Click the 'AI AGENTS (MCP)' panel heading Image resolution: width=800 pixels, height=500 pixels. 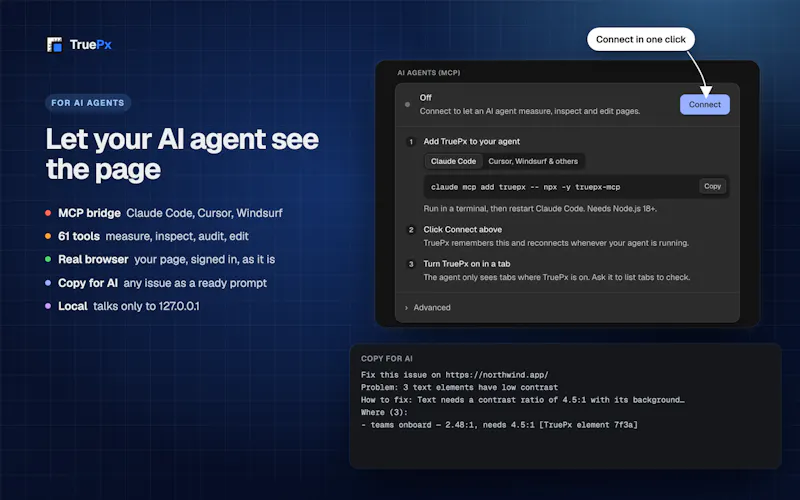point(429,73)
